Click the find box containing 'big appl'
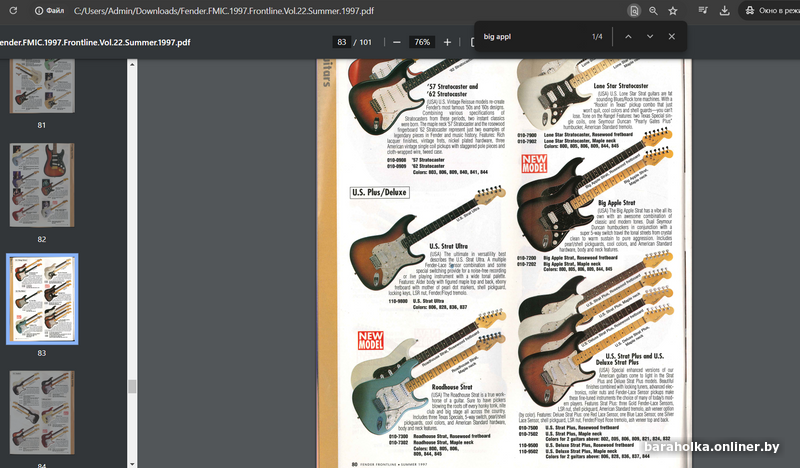Viewport: 800px width, 468px height. (531, 37)
